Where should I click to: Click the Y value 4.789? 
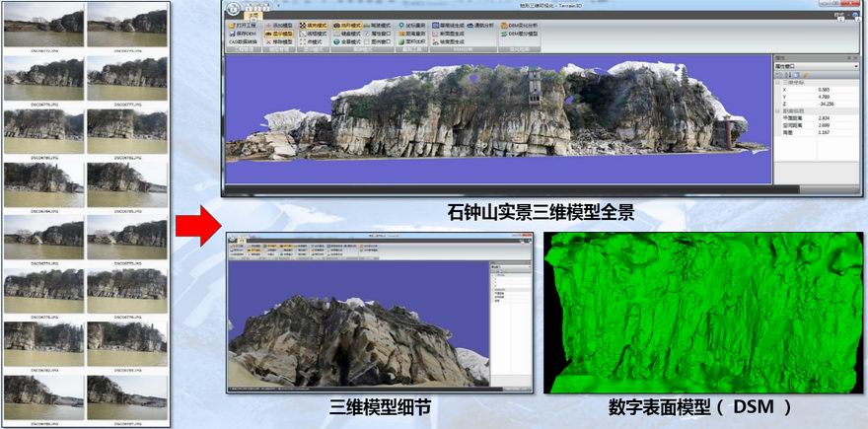click(x=824, y=97)
